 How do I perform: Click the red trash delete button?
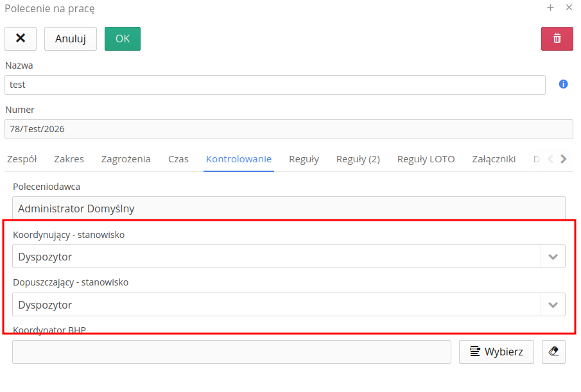click(x=557, y=38)
